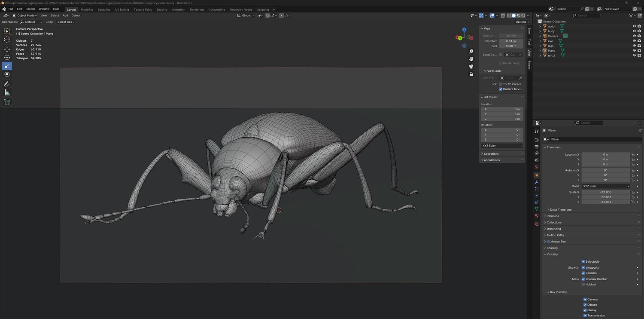The height and width of the screenshot is (319, 644).
Task: Pick the Annotate pencil tool
Action: (x=7, y=84)
